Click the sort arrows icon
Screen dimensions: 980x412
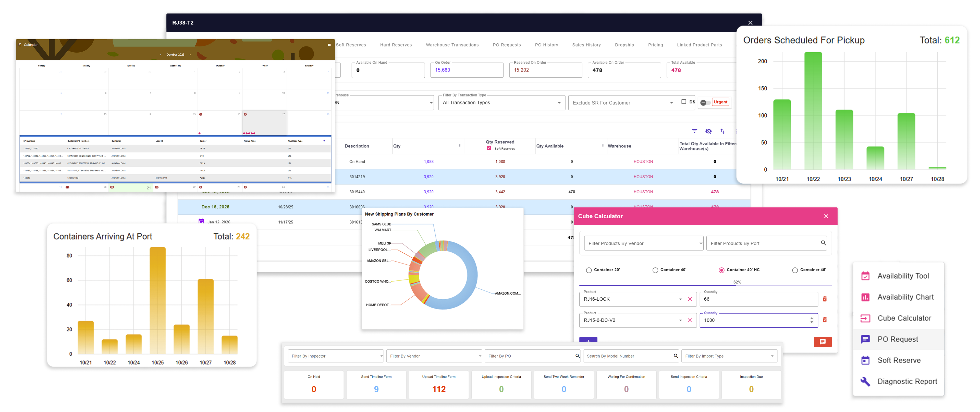pos(722,131)
